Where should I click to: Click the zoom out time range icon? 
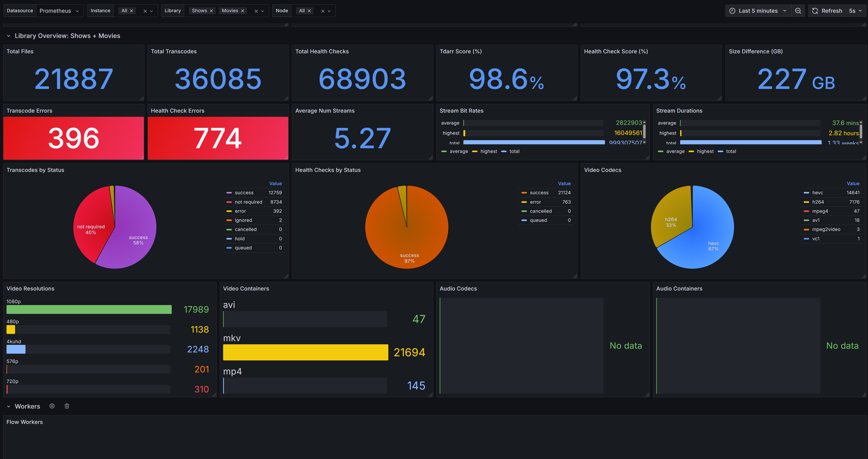point(797,11)
